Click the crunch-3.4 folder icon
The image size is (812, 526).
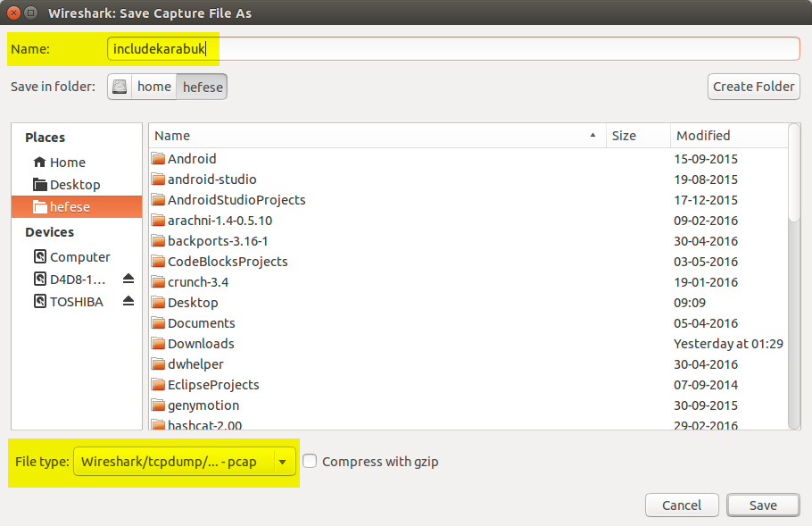coord(159,282)
